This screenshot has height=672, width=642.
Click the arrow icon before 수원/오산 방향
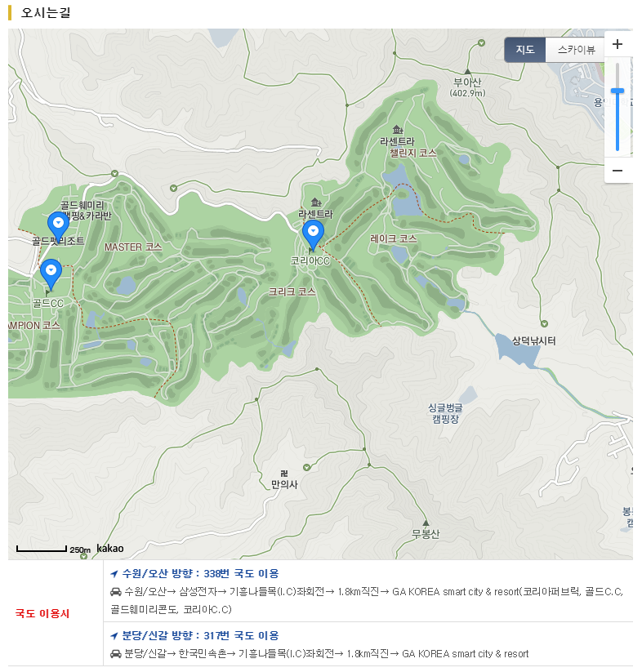(x=114, y=573)
